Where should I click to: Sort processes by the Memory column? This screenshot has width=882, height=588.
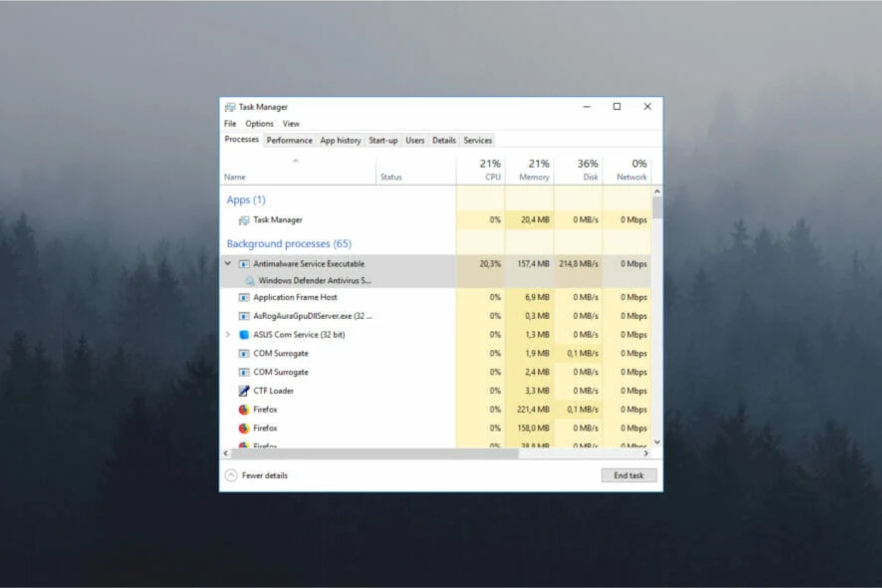point(530,170)
